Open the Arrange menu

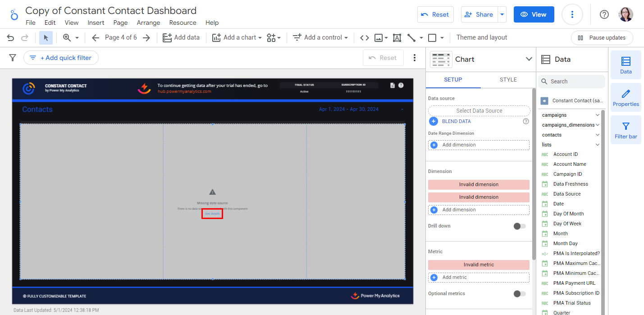tap(148, 23)
